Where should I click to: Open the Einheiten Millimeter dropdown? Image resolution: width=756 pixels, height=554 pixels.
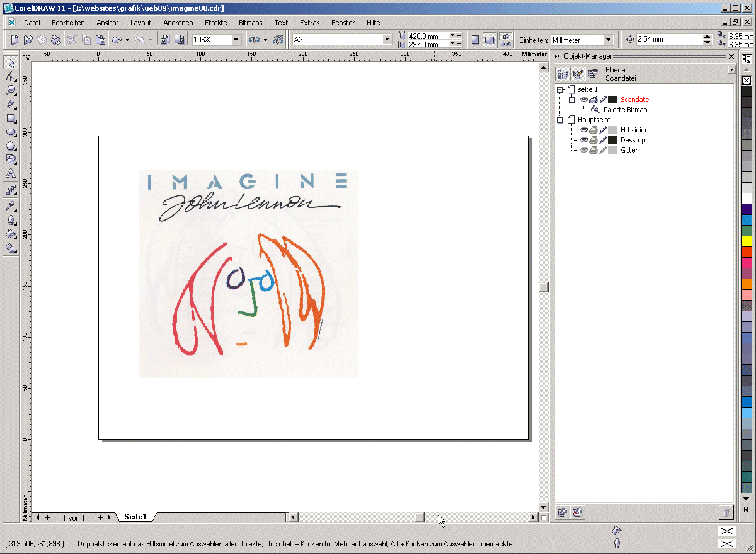pos(608,40)
